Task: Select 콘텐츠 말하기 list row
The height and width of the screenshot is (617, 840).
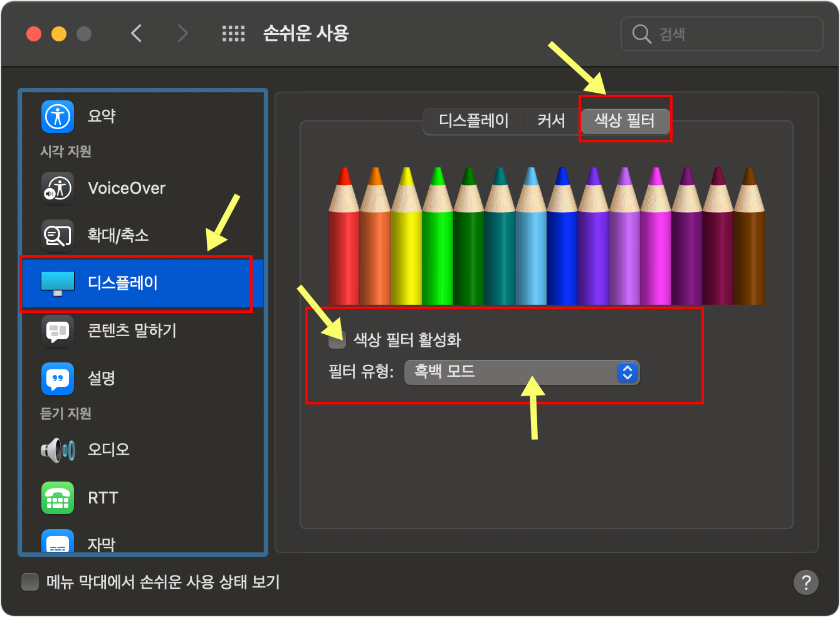Action: pyautogui.click(x=142, y=330)
